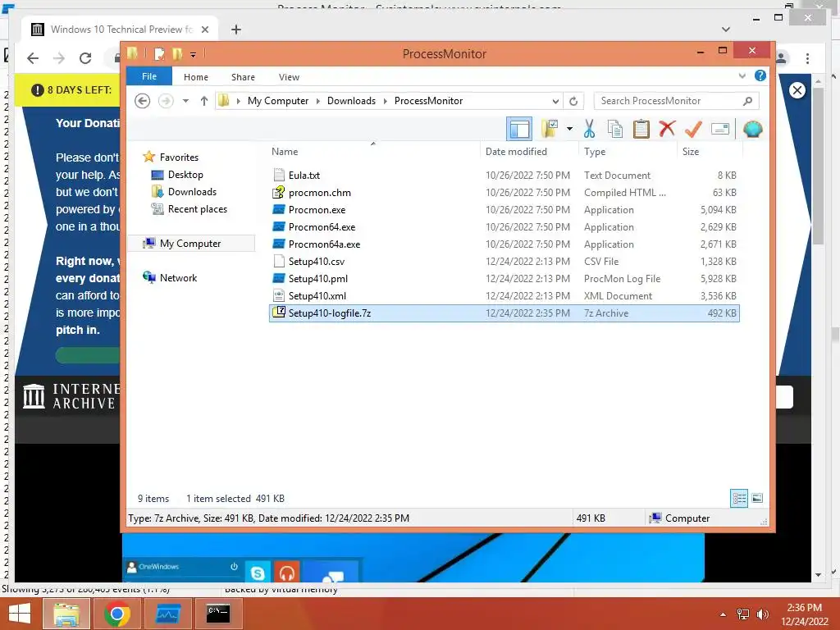Expand the address bar history dropdown
Screen dimensions: 840x630
(555, 101)
